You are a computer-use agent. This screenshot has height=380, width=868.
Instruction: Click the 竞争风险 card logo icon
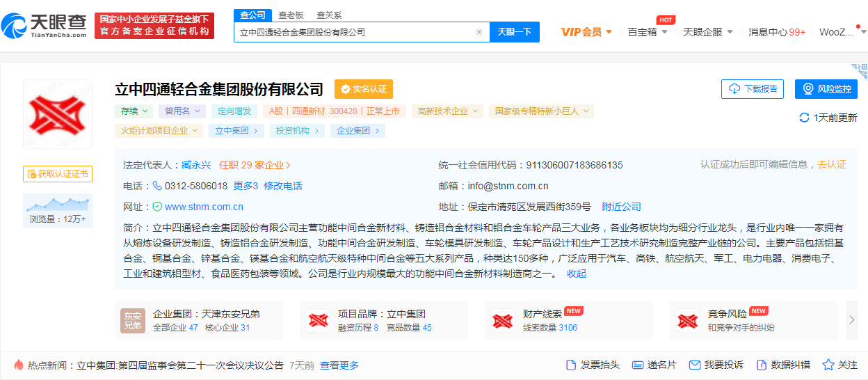tap(688, 321)
